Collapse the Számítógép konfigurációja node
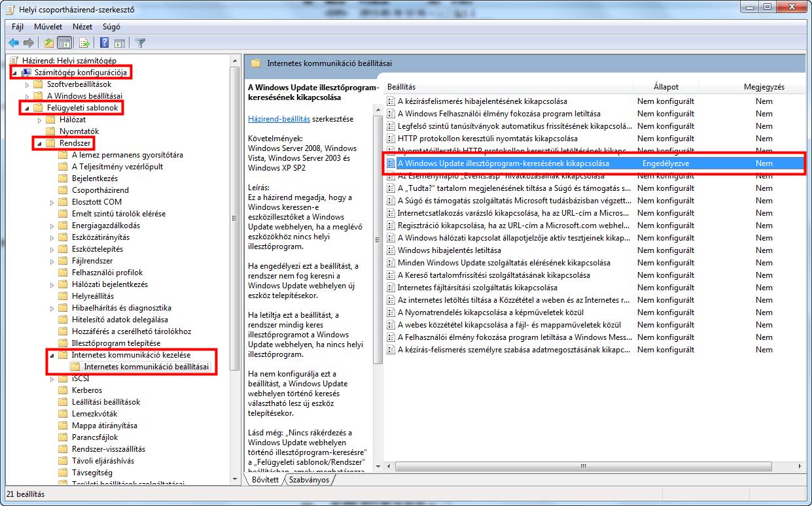812x506 pixels. (x=15, y=73)
